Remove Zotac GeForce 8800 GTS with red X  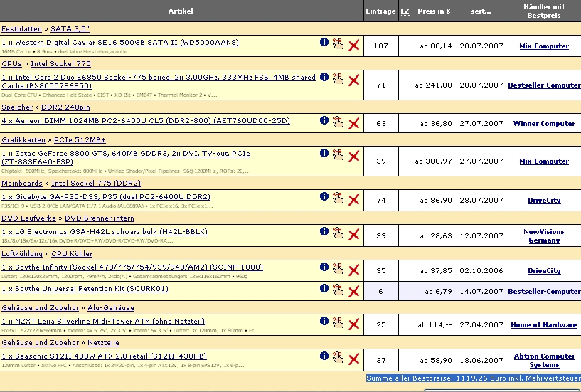click(x=354, y=156)
